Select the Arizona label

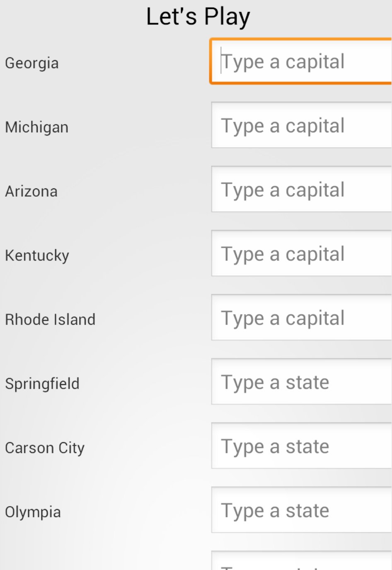tap(31, 192)
